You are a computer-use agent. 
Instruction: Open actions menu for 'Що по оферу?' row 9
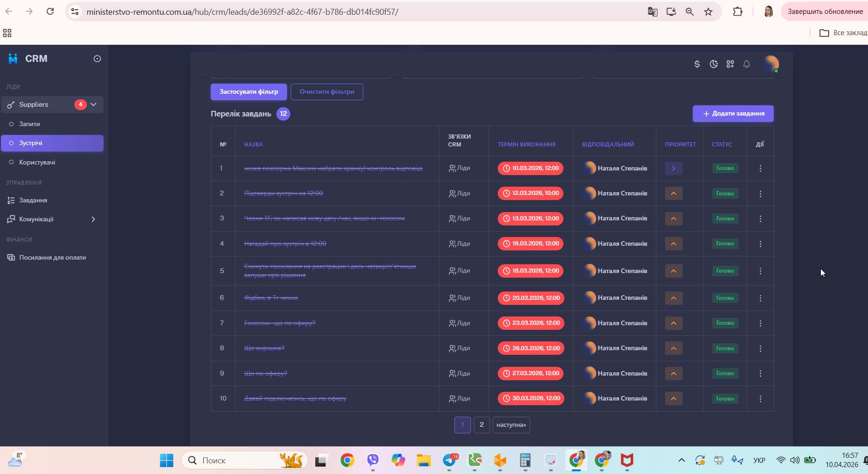(x=760, y=374)
